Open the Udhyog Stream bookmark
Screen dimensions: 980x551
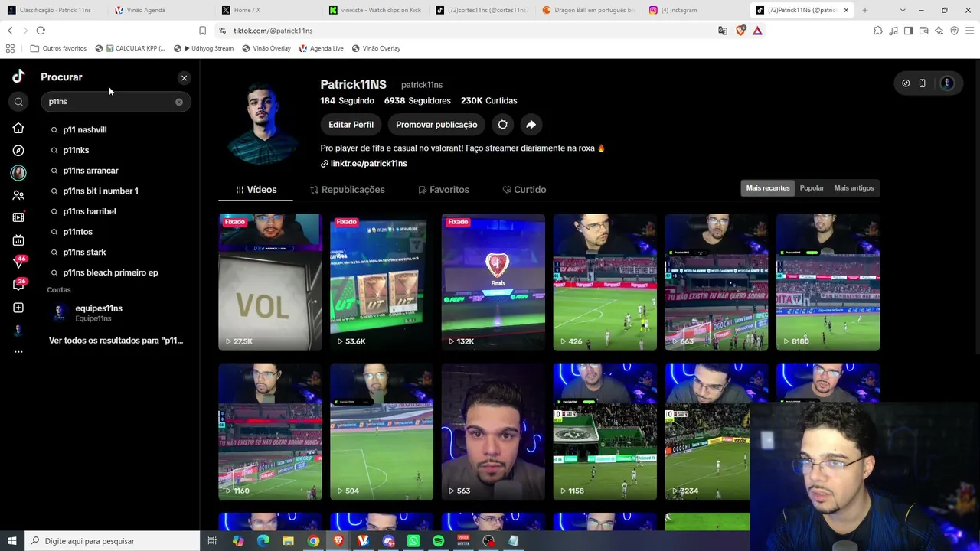coord(204,48)
